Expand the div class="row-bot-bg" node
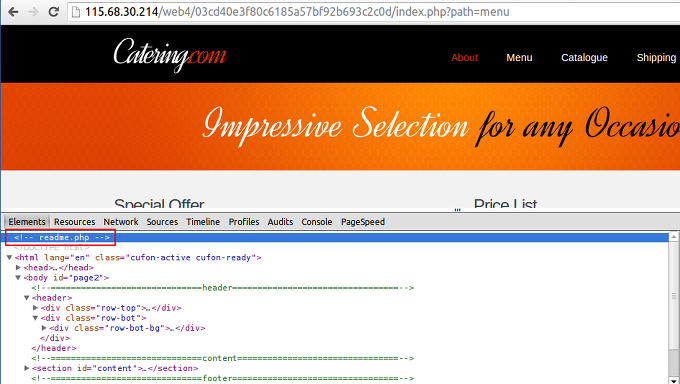Image resolution: width=680 pixels, height=384 pixels. (x=44, y=328)
